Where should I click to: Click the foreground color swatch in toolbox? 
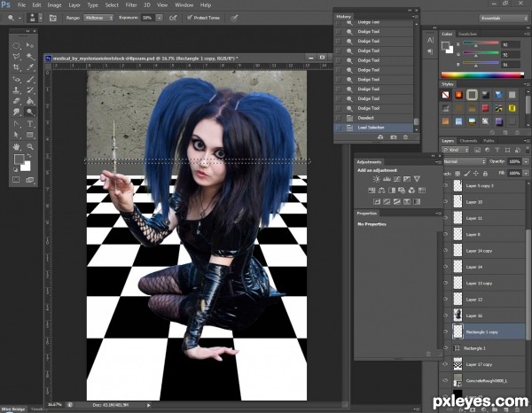coord(19,159)
